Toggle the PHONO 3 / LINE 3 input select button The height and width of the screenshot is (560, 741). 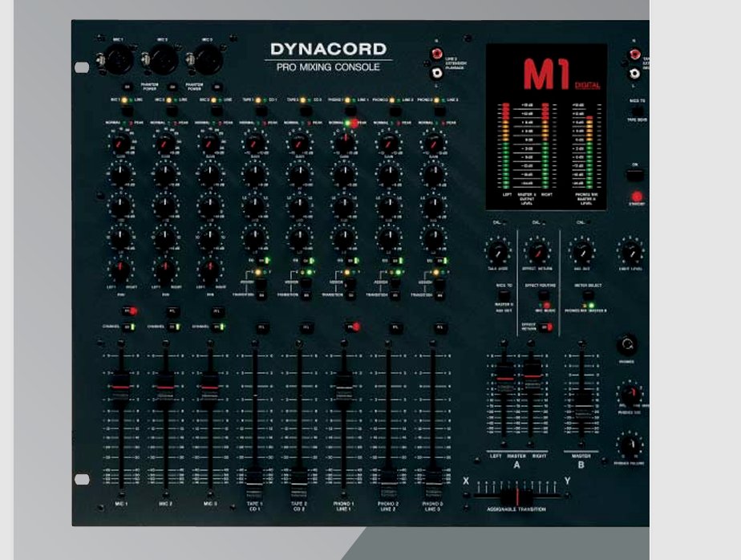click(440, 112)
